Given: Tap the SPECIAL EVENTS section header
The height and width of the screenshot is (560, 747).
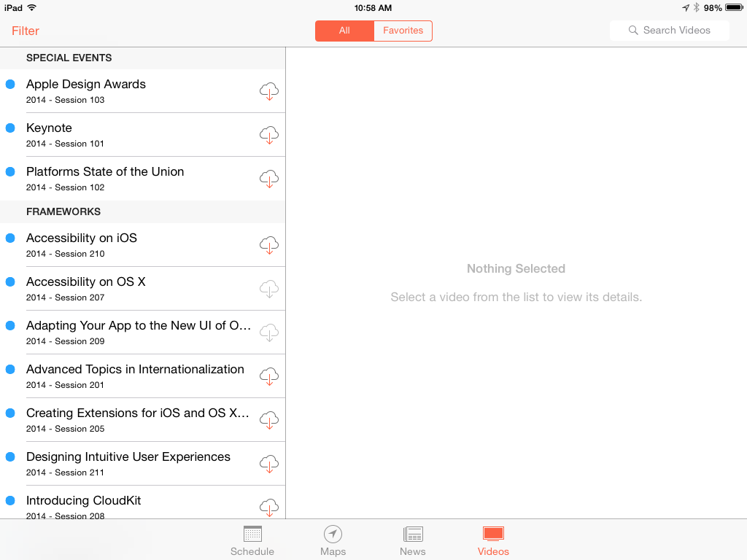Looking at the screenshot, I should point(143,58).
